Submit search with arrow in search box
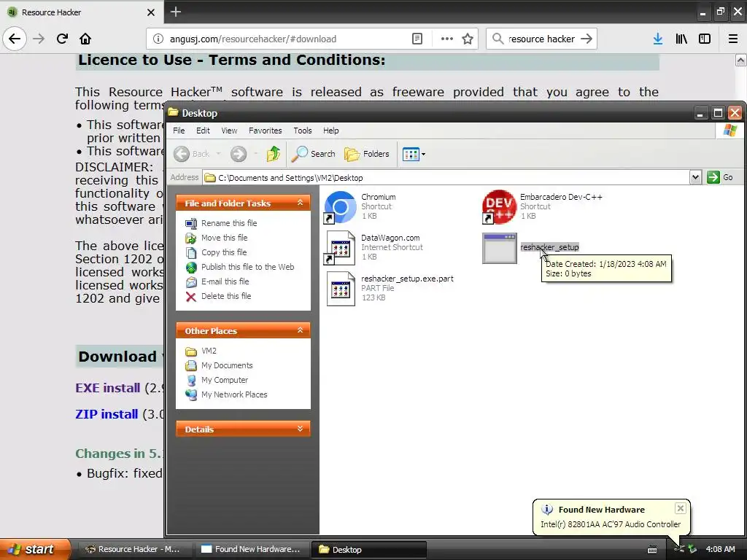This screenshot has width=747, height=560. (x=587, y=39)
